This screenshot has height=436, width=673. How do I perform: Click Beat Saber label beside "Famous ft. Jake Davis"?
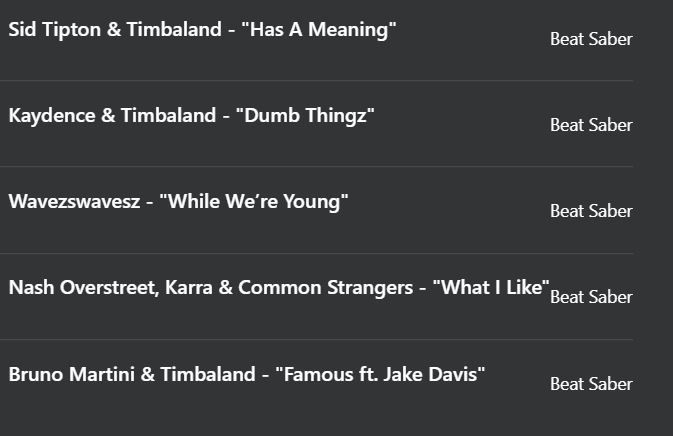click(x=591, y=384)
